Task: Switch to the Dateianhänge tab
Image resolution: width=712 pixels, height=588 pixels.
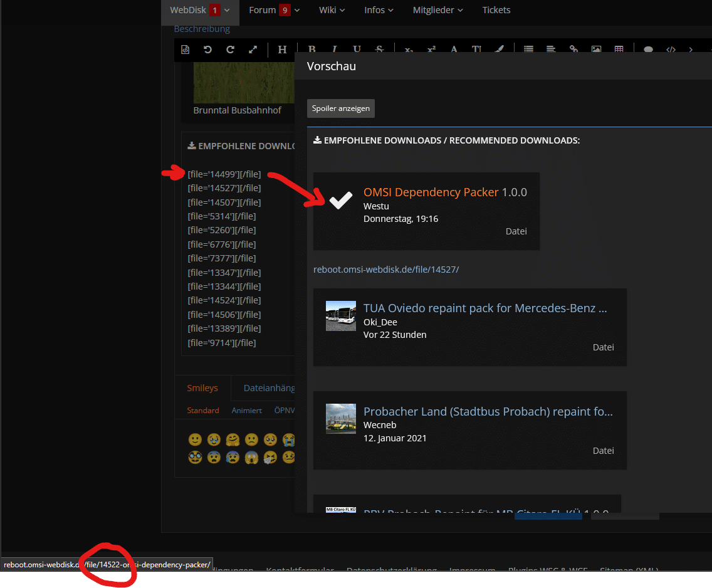Action: click(269, 388)
